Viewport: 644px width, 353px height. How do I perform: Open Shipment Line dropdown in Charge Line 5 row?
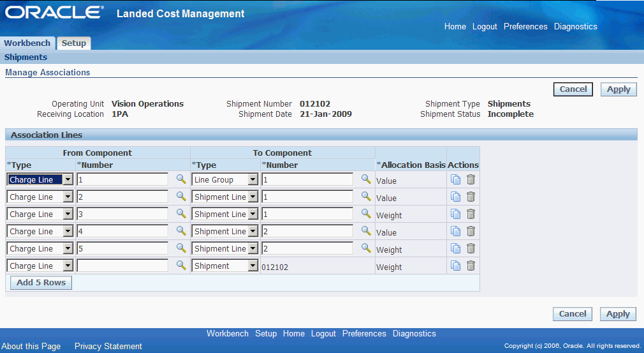point(224,248)
